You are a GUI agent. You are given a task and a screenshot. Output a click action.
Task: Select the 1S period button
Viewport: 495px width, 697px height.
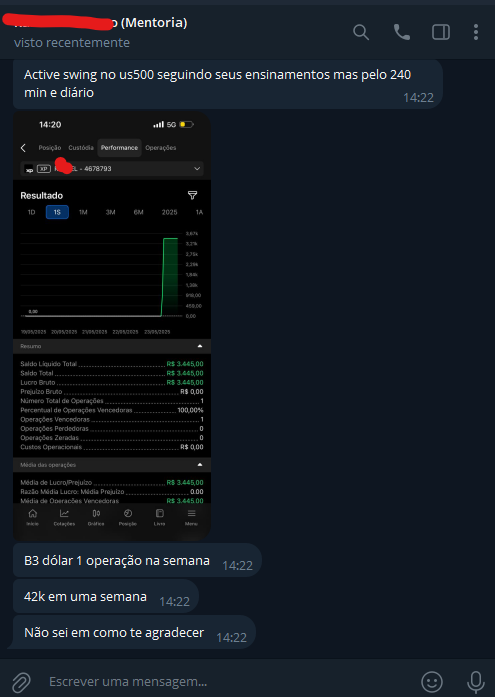(x=57, y=212)
